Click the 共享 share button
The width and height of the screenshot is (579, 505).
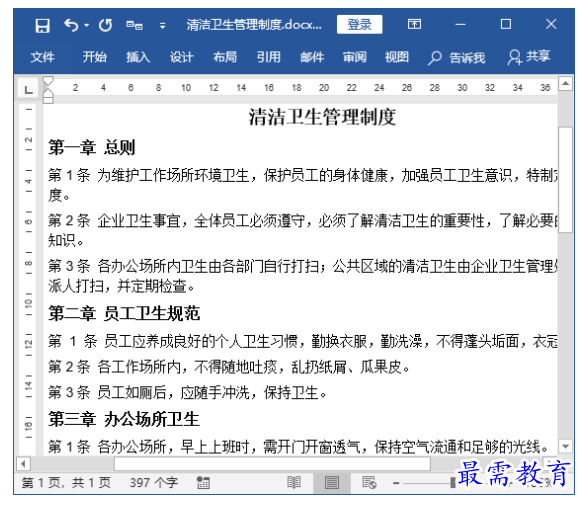(x=529, y=57)
